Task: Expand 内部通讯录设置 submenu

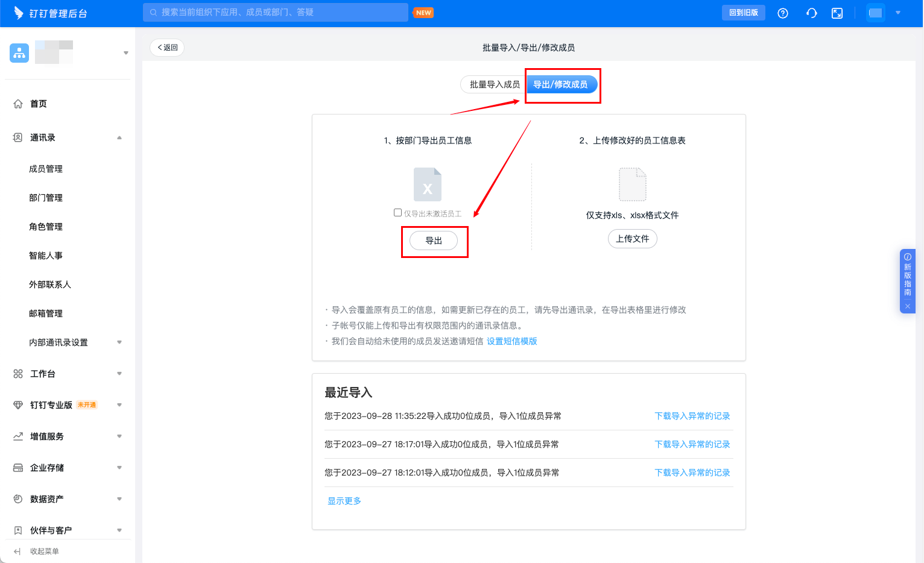Action: 119,342
